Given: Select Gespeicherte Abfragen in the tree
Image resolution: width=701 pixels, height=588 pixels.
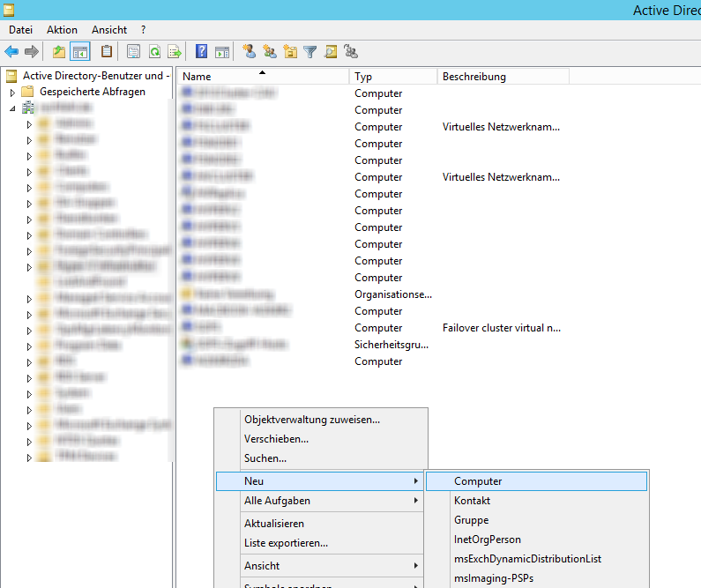Looking at the screenshot, I should pos(93,92).
